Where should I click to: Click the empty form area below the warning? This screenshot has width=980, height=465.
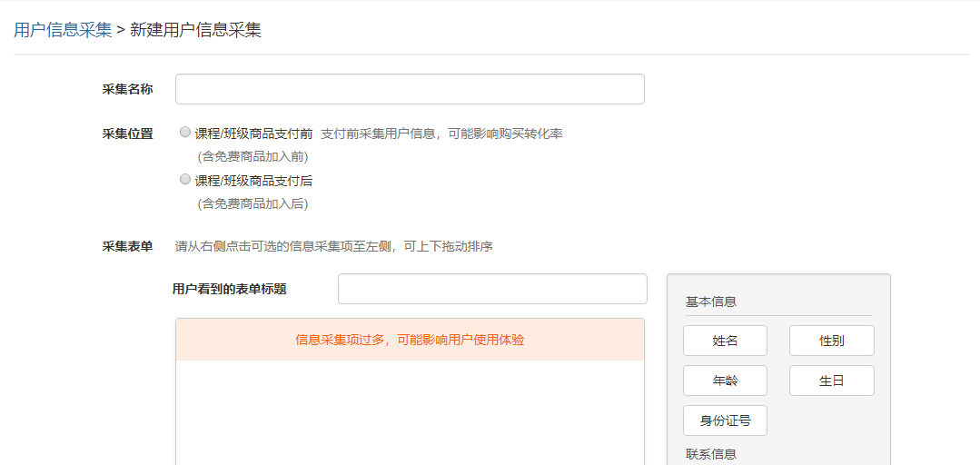410,413
